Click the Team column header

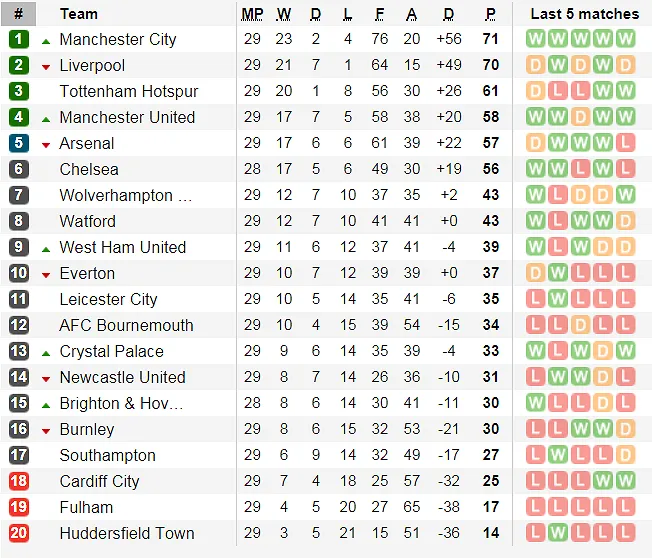point(79,14)
